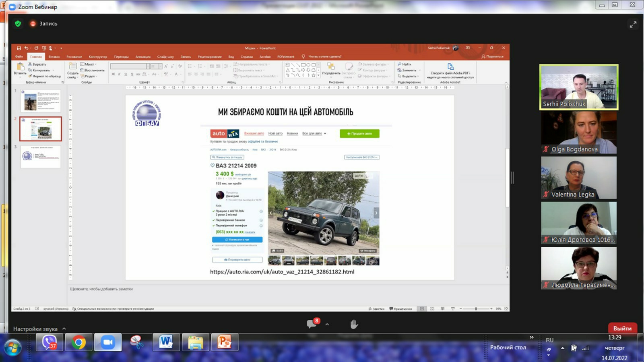The width and height of the screenshot is (644, 362).
Task: Open the Вставка ribbon tab
Action: pyautogui.click(x=54, y=57)
